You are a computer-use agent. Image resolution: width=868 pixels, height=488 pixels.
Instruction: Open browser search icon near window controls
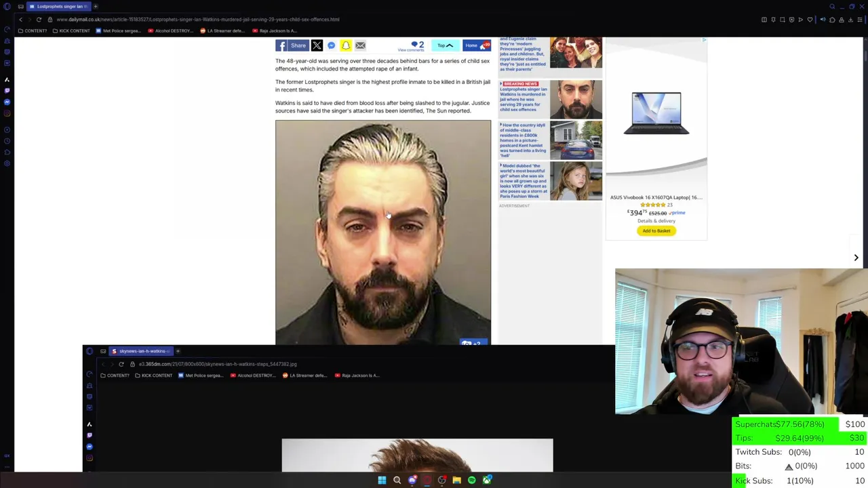(832, 6)
